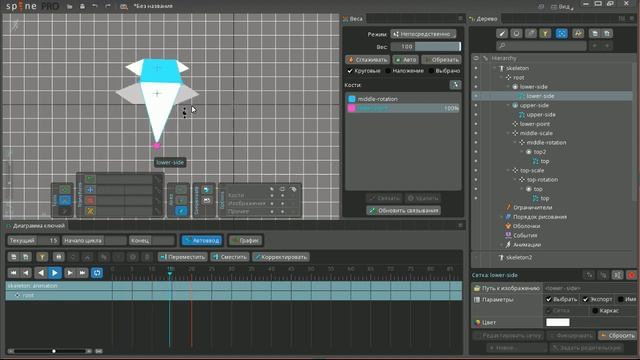Click the compensation bone icon
This screenshot has height=360, width=640.
[x=207, y=190]
